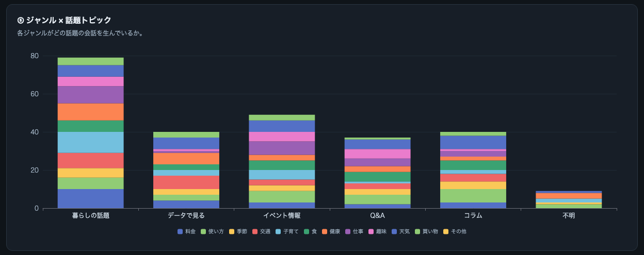Click the red 交通 segment in 暮らしの話題 bar

coord(91,161)
